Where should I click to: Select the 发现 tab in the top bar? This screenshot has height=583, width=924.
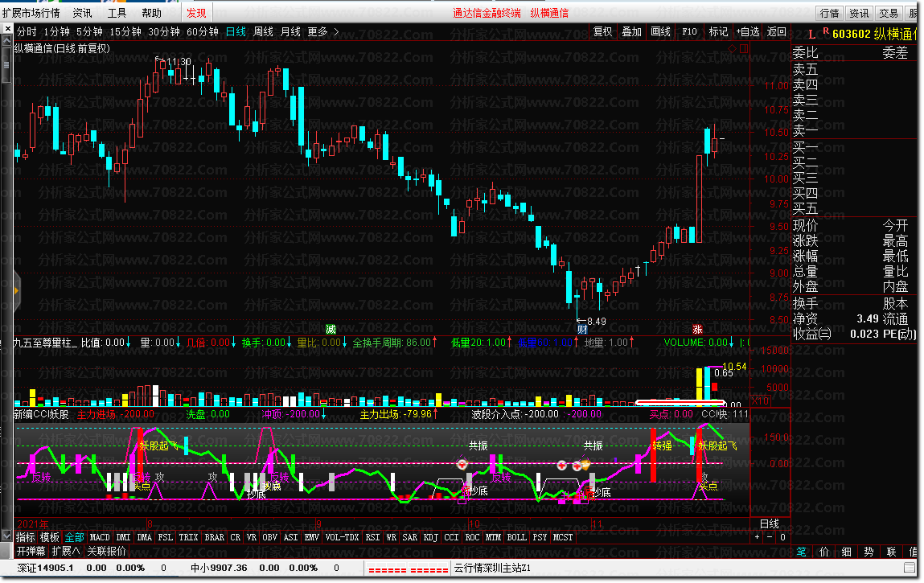point(196,12)
